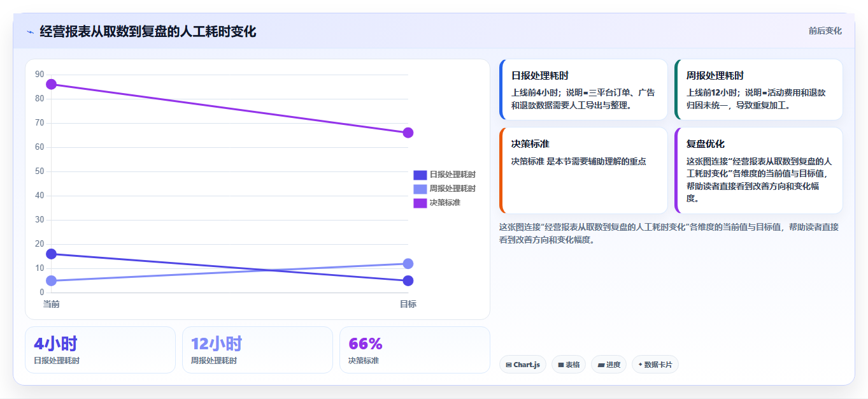
Task: Toggle the 日报处理耗时 legend swatch
Action: click(x=420, y=175)
